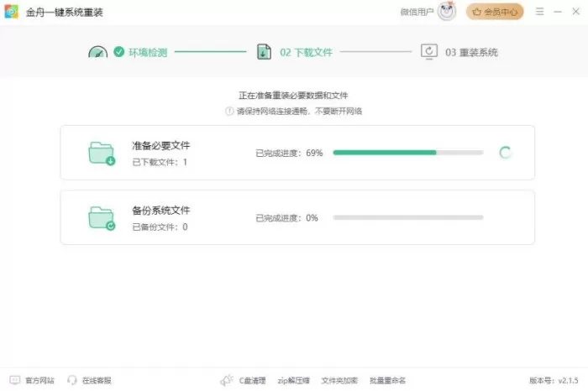Click the 0% backup progress bar

408,217
